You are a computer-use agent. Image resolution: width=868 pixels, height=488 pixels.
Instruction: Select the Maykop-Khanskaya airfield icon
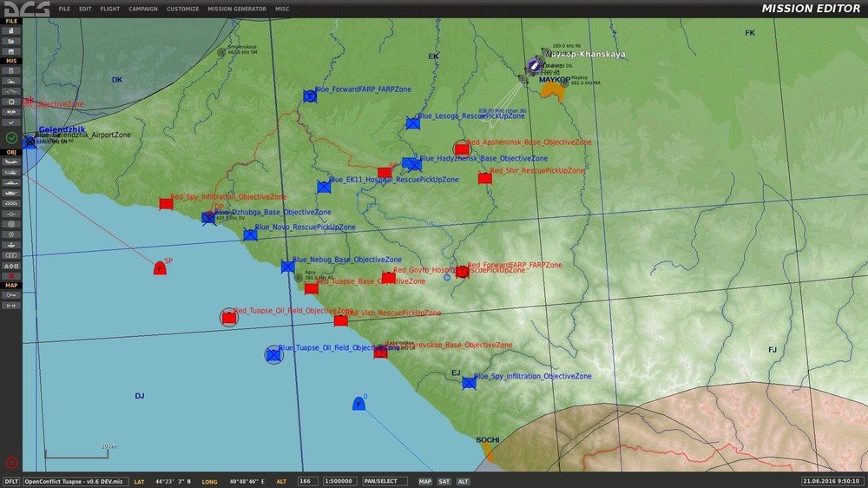click(534, 66)
